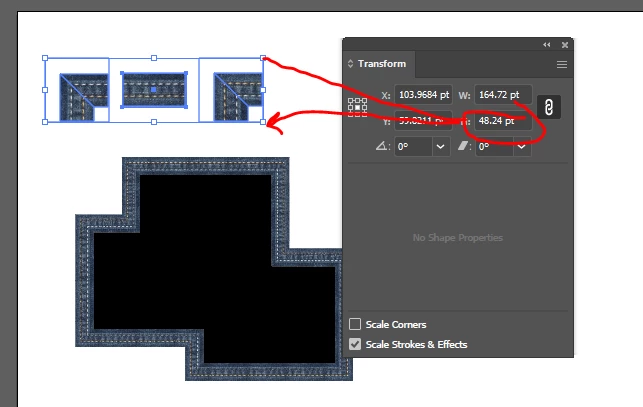Edit the rotate angle field

[413, 146]
